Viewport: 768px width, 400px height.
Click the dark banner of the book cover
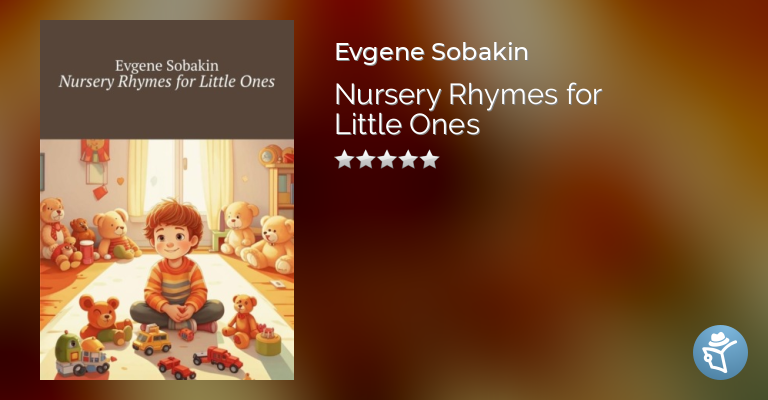tap(167, 79)
